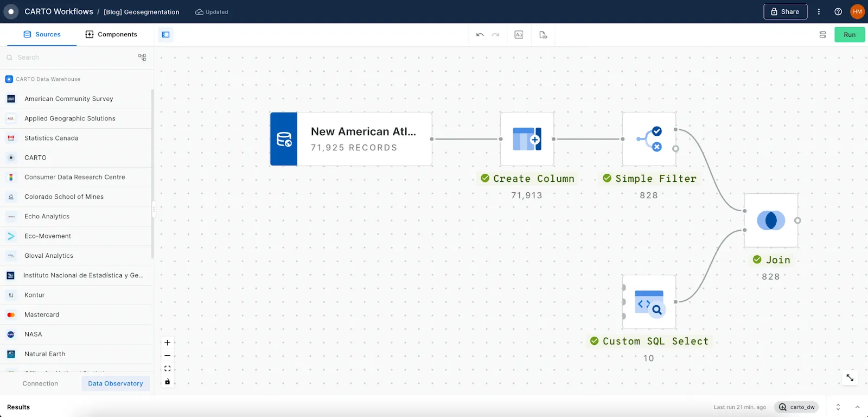The image size is (868, 417).
Task: Open the three-dot more options menu
Action: pyautogui.click(x=819, y=11)
